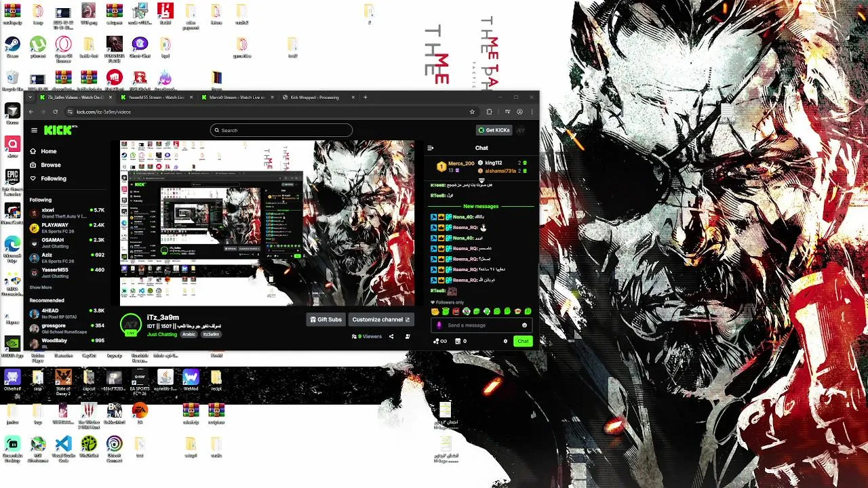Click the Arabic language tag
Viewport: 868px width, 488px height.
click(x=189, y=334)
